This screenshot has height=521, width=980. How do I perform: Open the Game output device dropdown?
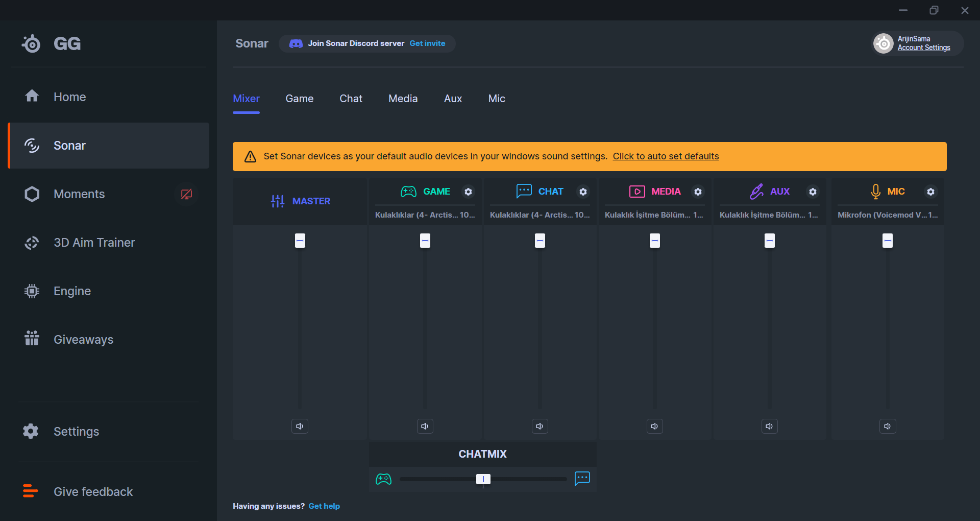click(425, 215)
